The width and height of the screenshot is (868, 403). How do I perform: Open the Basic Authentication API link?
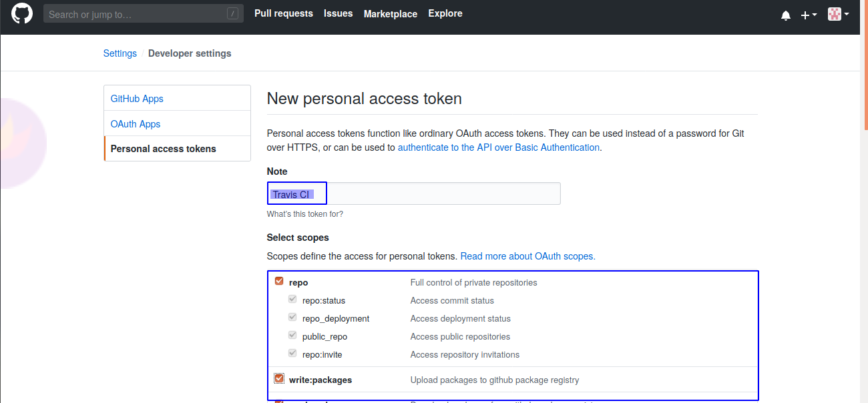pyautogui.click(x=498, y=147)
